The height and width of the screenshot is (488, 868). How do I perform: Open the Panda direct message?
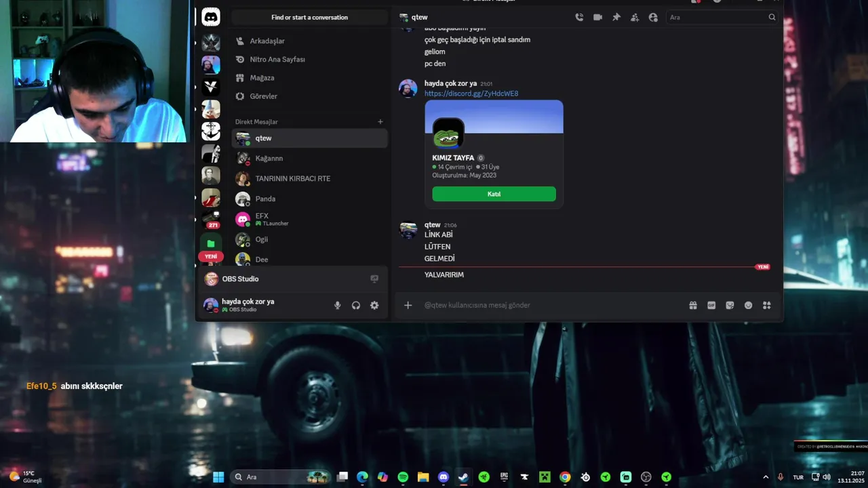click(x=310, y=199)
